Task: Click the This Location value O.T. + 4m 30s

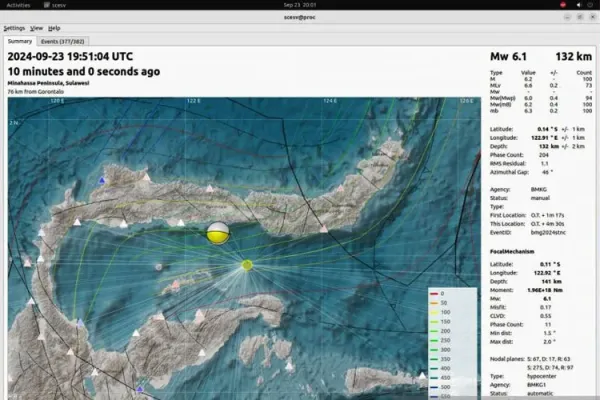Action: 547,224
